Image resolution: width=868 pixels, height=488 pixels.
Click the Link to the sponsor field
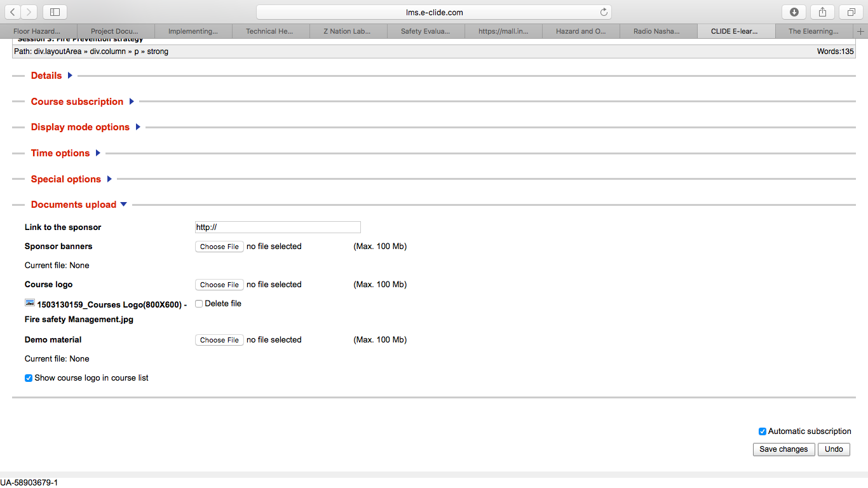tap(278, 227)
